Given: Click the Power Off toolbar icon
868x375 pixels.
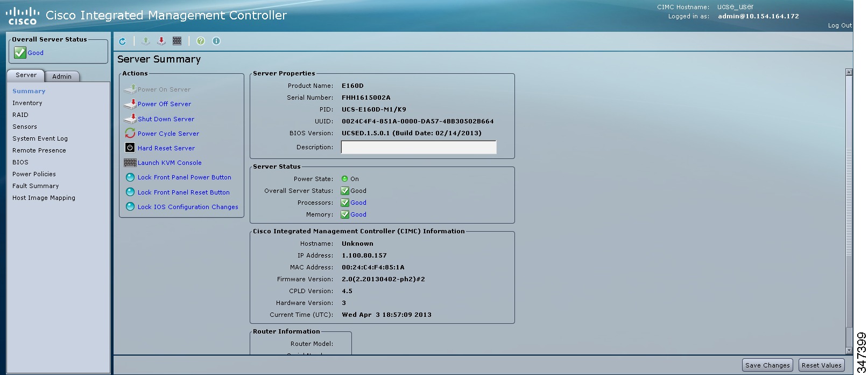Looking at the screenshot, I should pyautogui.click(x=161, y=41).
